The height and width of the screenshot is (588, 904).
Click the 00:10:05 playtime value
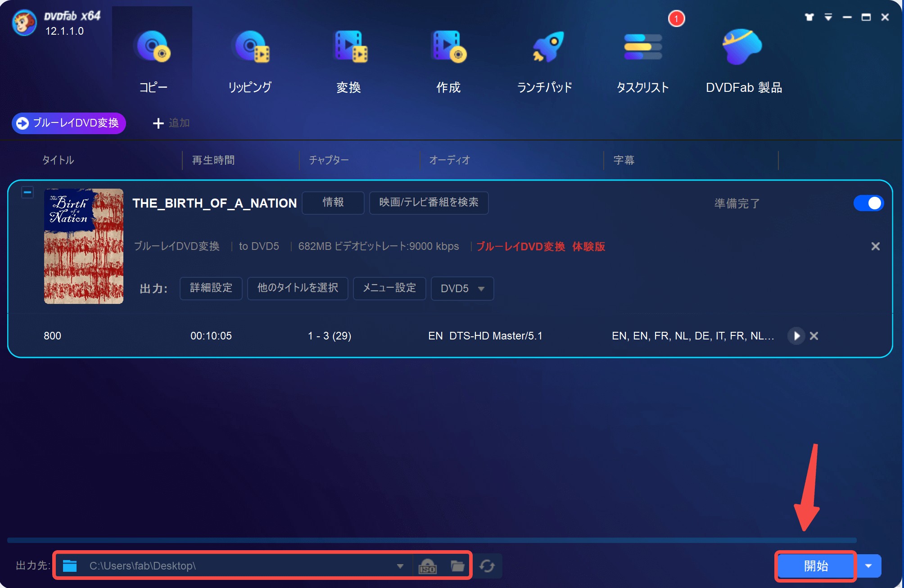point(211,336)
